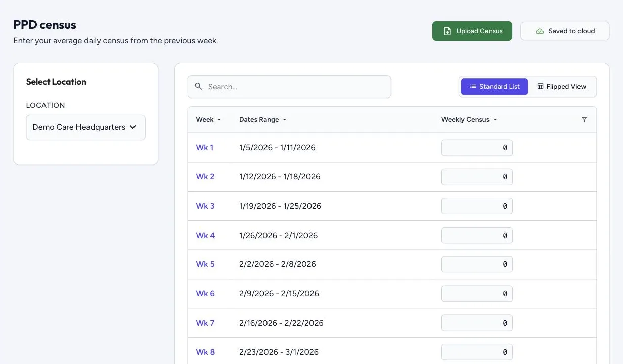Switch to Flipped View

pos(562,87)
